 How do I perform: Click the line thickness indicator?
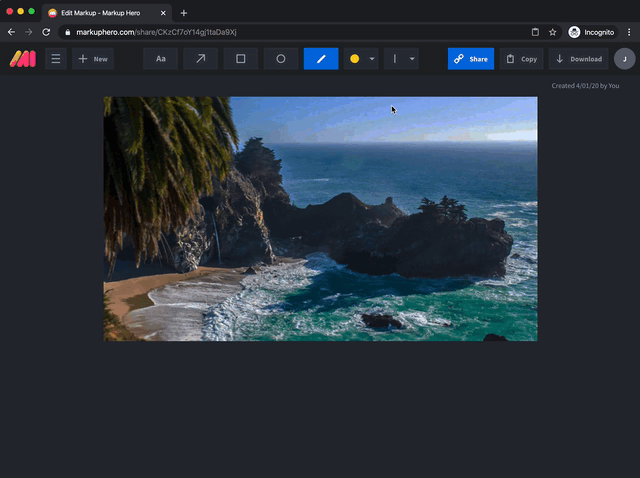(395, 59)
